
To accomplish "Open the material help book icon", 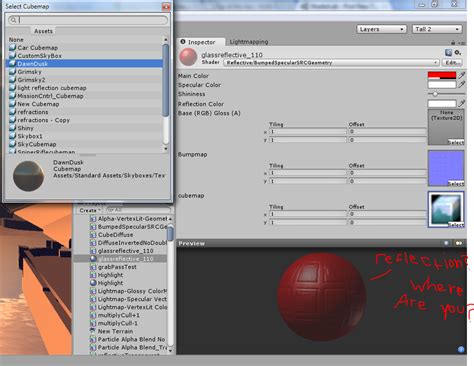I will click(448, 53).
